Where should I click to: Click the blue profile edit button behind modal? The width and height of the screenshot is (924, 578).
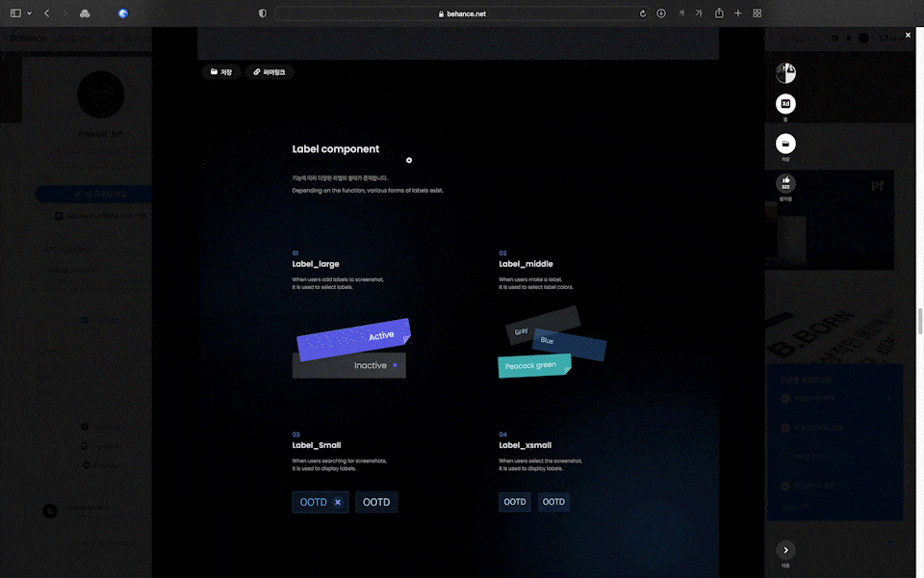point(94,194)
